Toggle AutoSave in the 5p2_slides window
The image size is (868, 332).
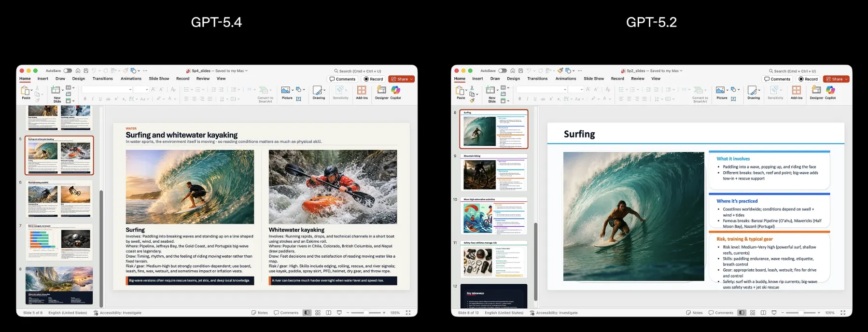pyautogui.click(x=503, y=71)
